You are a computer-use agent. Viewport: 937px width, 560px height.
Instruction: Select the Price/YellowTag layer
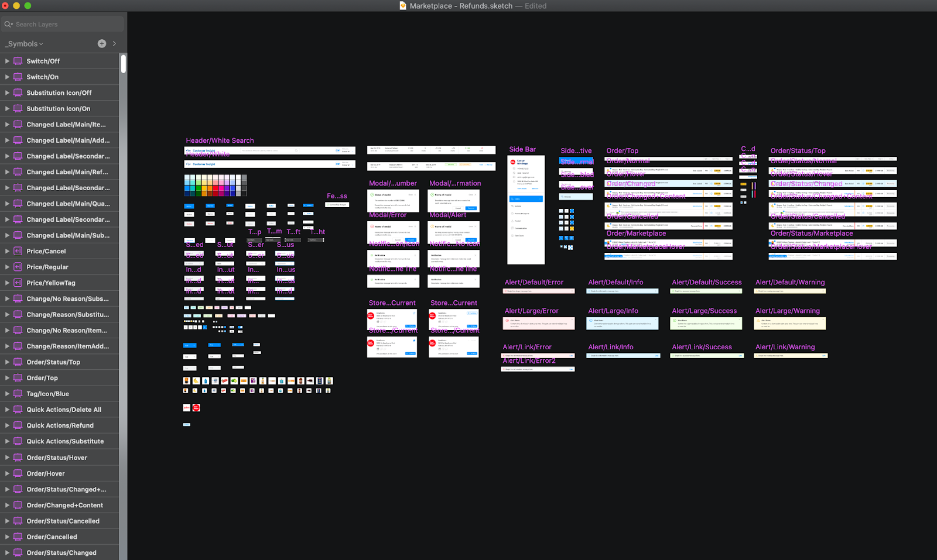pyautogui.click(x=50, y=283)
